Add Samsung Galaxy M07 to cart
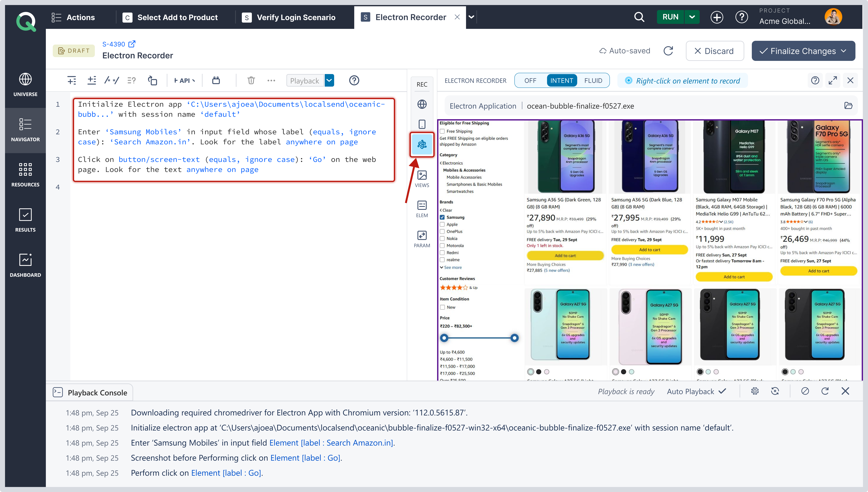 (x=734, y=277)
